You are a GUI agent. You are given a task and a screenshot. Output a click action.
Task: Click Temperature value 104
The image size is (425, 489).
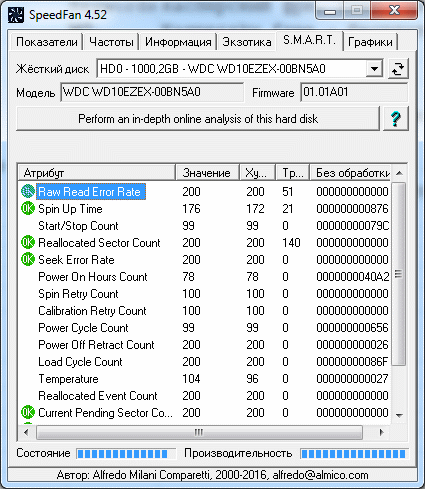(x=191, y=379)
